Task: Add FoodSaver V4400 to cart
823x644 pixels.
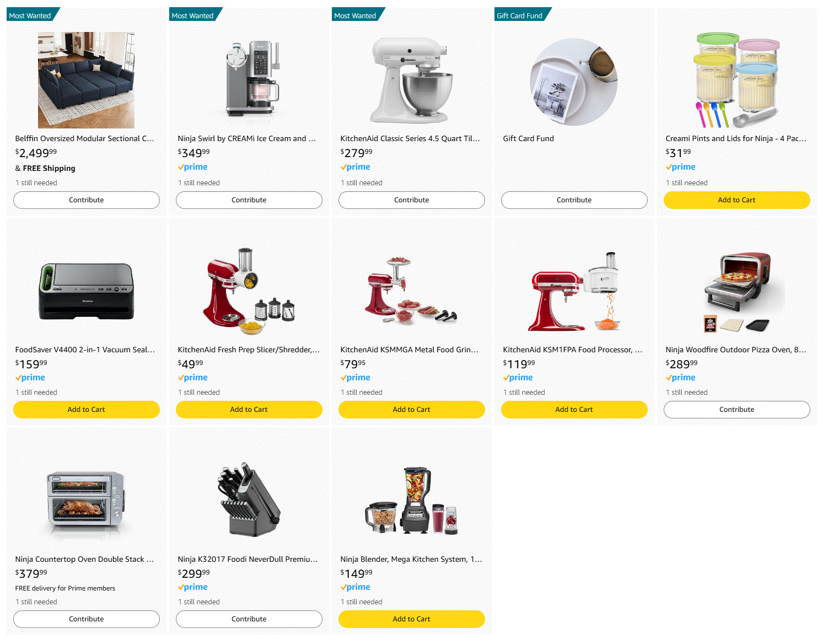Action: (x=87, y=410)
